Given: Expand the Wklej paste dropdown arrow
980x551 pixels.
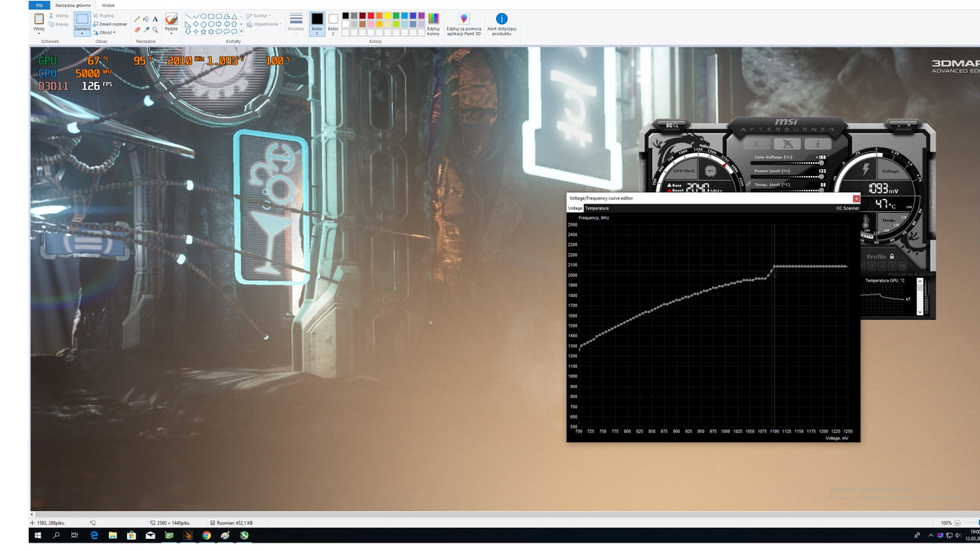Looking at the screenshot, I should click(39, 34).
